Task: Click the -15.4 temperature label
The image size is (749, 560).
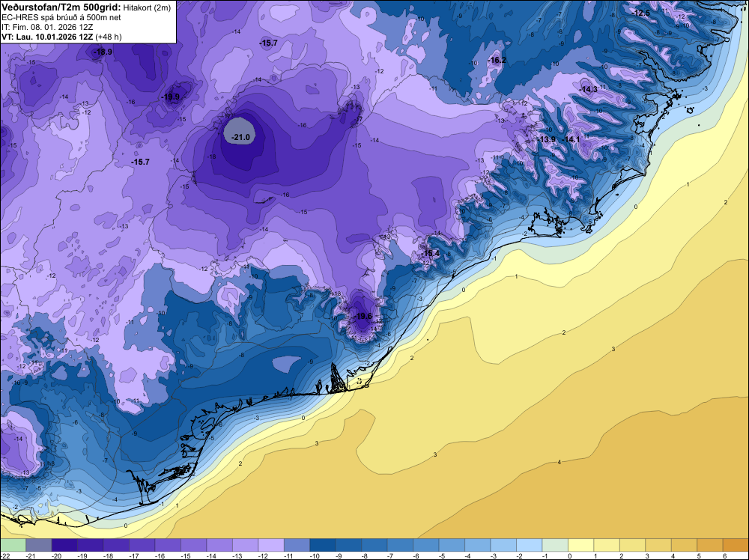Action: (431, 253)
